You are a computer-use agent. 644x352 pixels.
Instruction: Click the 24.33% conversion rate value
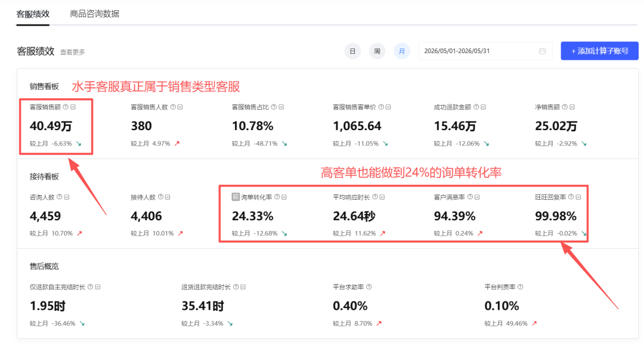[x=253, y=216]
